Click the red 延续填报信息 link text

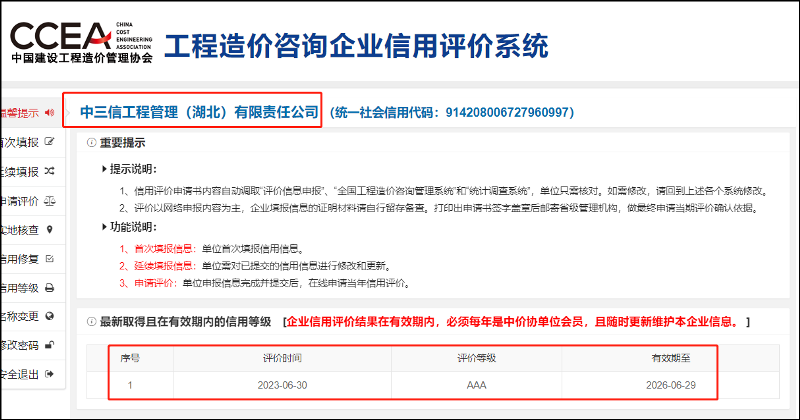(x=164, y=265)
